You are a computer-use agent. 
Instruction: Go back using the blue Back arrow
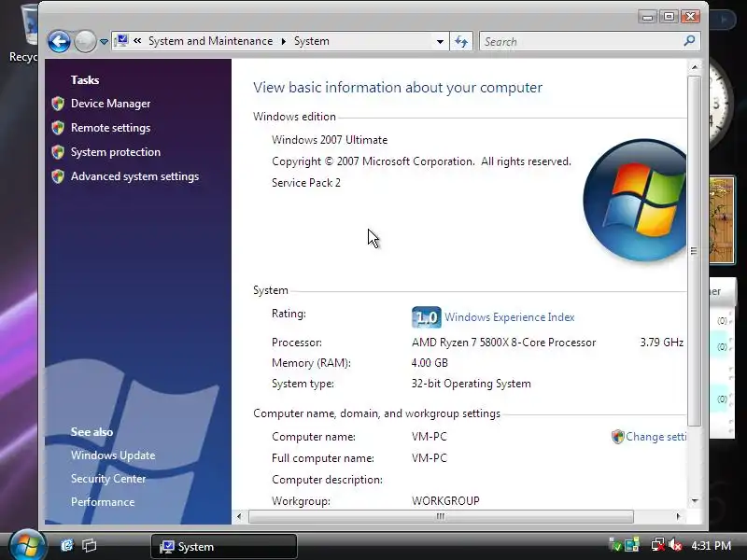[x=59, y=41]
